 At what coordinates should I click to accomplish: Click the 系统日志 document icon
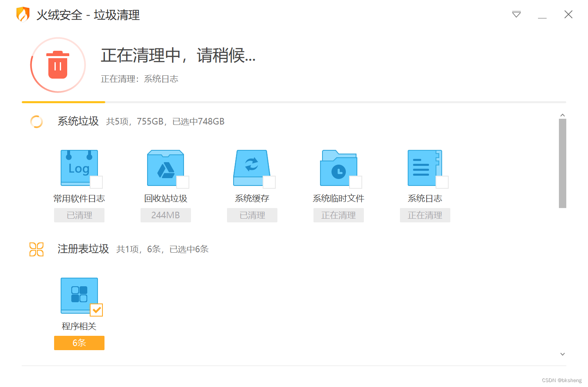[x=425, y=167]
